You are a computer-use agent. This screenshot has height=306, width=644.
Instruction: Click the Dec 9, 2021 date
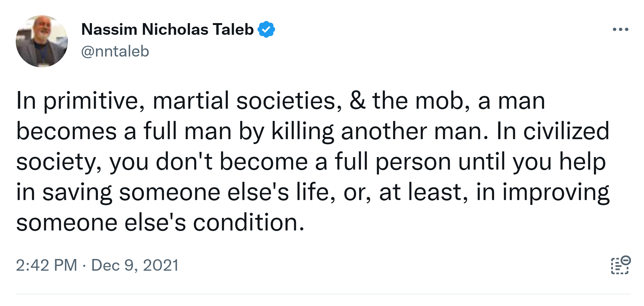[x=135, y=265]
